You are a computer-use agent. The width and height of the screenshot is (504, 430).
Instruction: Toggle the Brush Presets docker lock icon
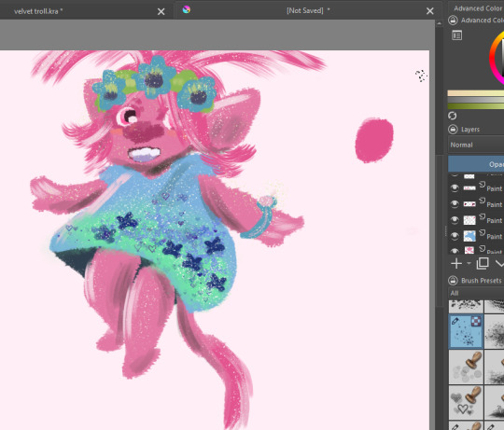(453, 281)
